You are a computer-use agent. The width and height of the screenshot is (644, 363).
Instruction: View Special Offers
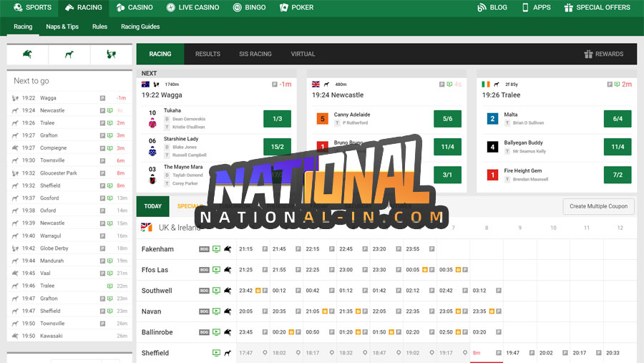(x=597, y=7)
